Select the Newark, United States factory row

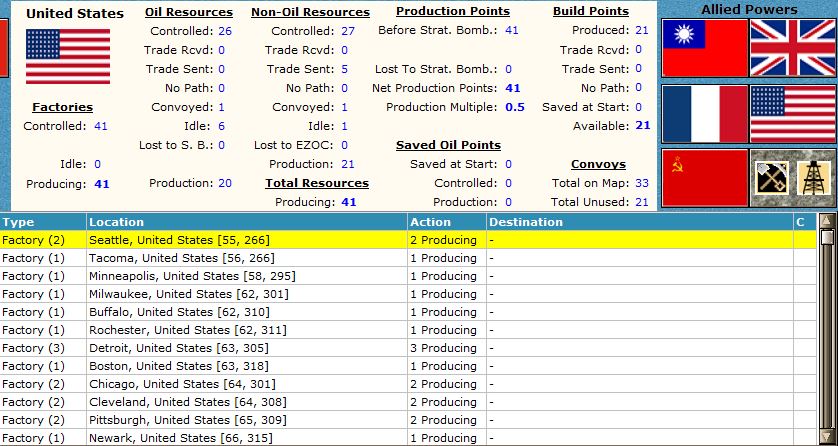coord(408,438)
